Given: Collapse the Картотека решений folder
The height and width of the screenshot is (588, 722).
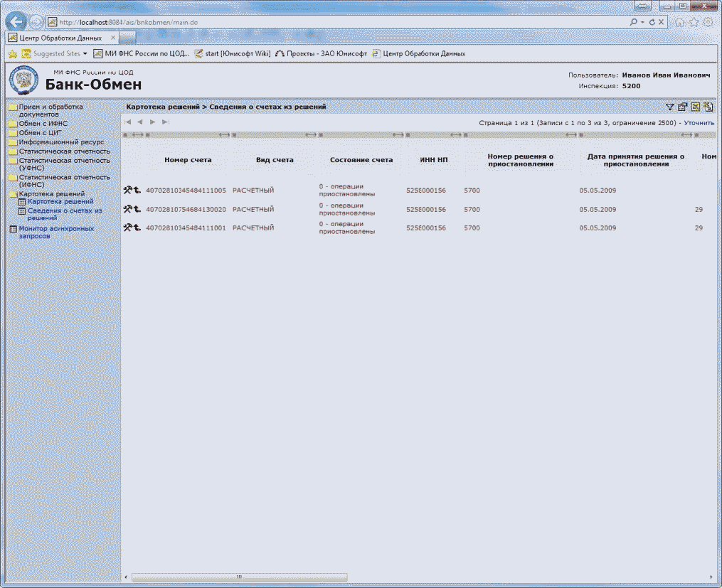Looking at the screenshot, I should click(x=51, y=193).
